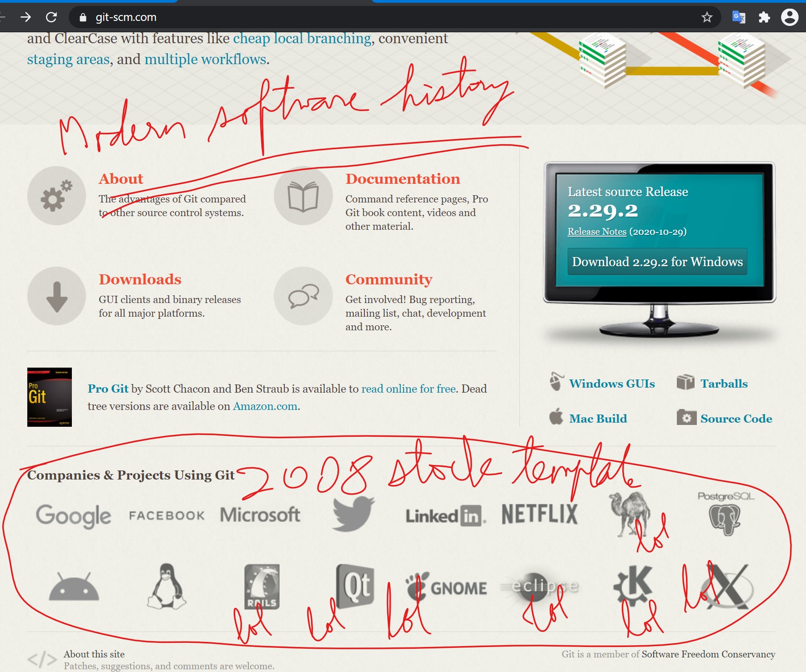Click the Rails logo

[x=262, y=587]
